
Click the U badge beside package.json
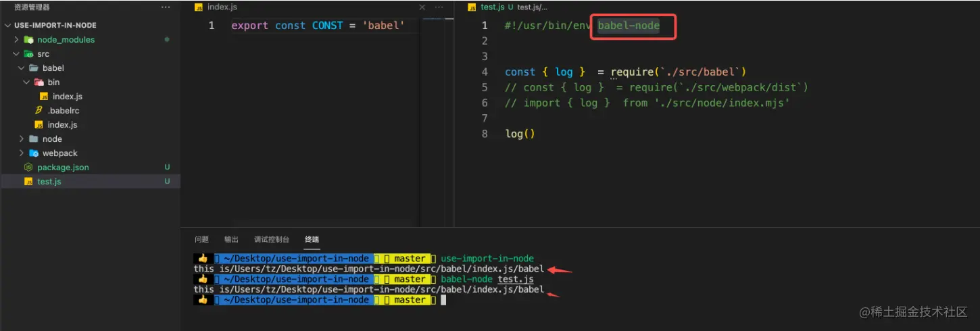point(167,168)
